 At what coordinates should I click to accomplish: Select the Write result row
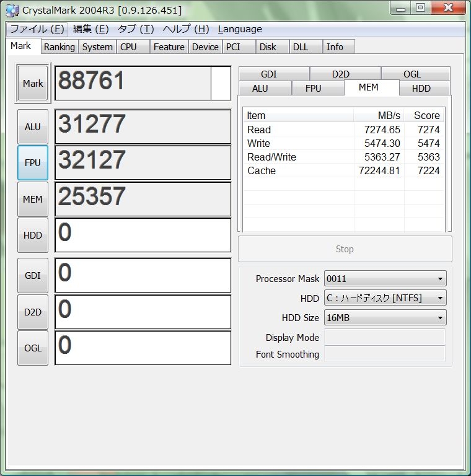343,143
